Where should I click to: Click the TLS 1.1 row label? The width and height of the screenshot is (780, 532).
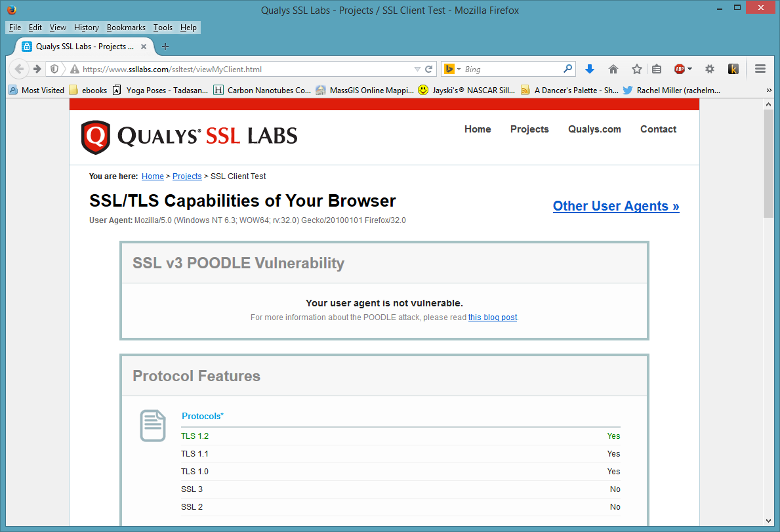(194, 454)
